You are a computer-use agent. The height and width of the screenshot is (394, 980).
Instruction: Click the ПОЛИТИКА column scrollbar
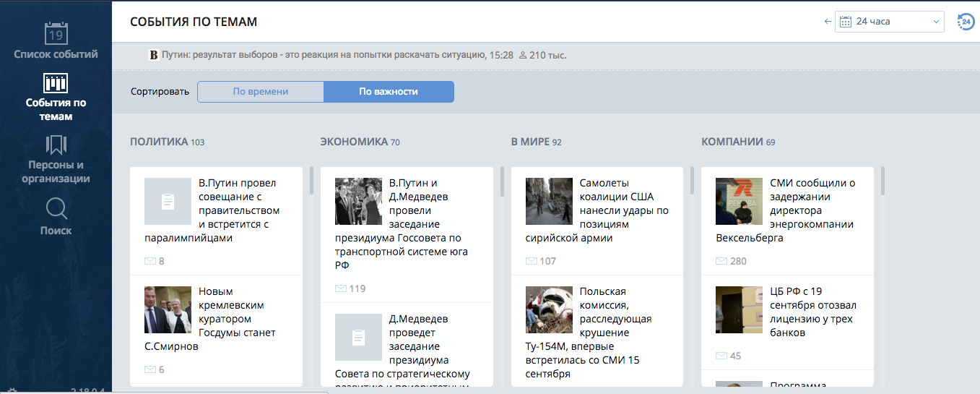tap(311, 181)
